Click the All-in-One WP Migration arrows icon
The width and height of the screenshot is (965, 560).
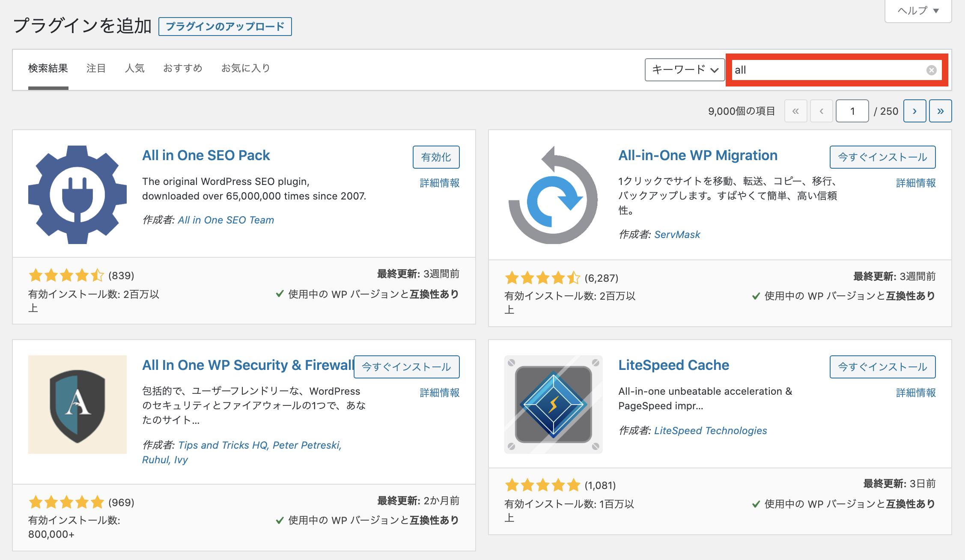click(x=553, y=195)
